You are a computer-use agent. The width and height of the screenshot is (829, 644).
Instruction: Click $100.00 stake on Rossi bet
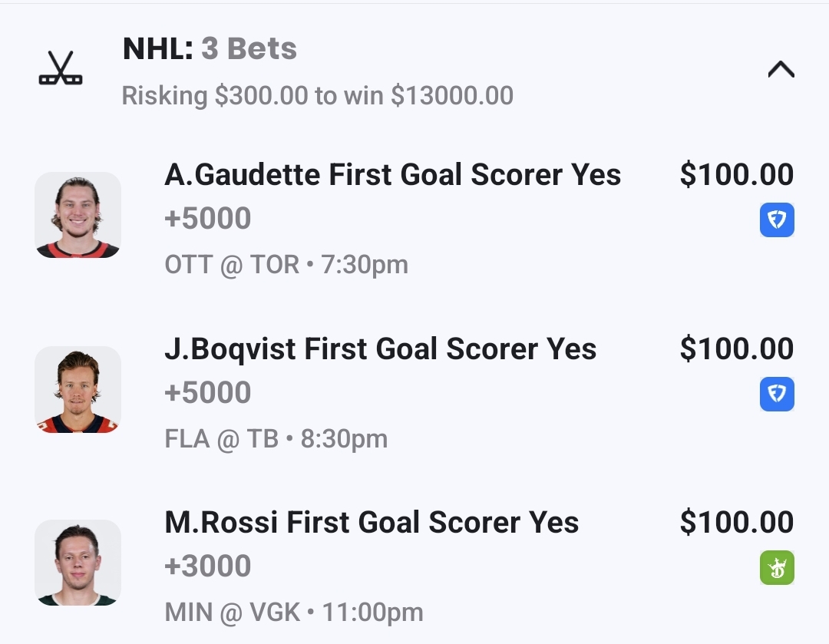click(736, 523)
